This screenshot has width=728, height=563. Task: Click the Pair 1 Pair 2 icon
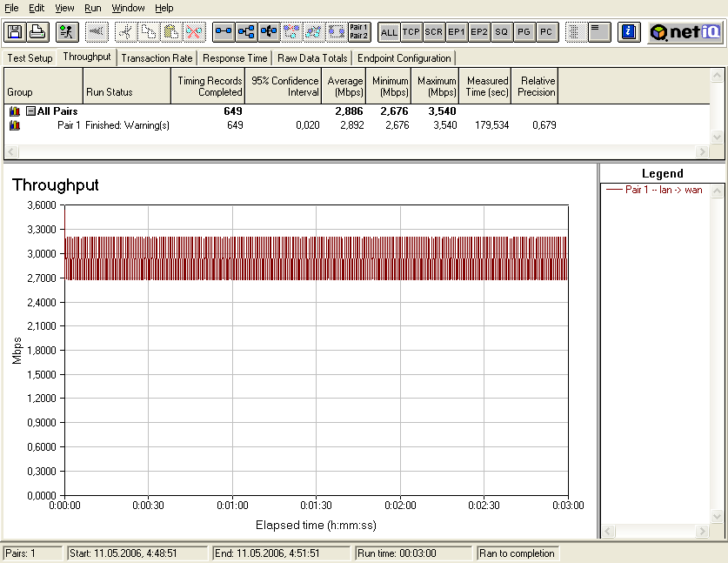[x=358, y=32]
